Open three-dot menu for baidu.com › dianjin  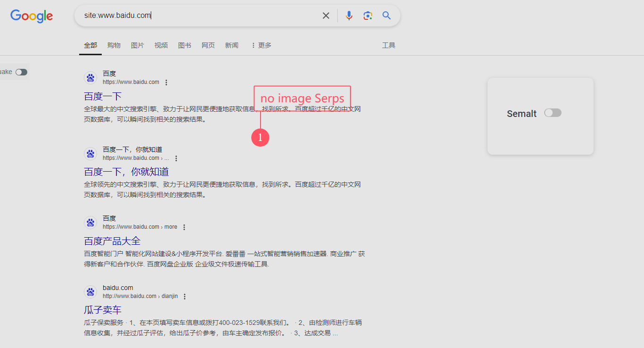tap(185, 297)
